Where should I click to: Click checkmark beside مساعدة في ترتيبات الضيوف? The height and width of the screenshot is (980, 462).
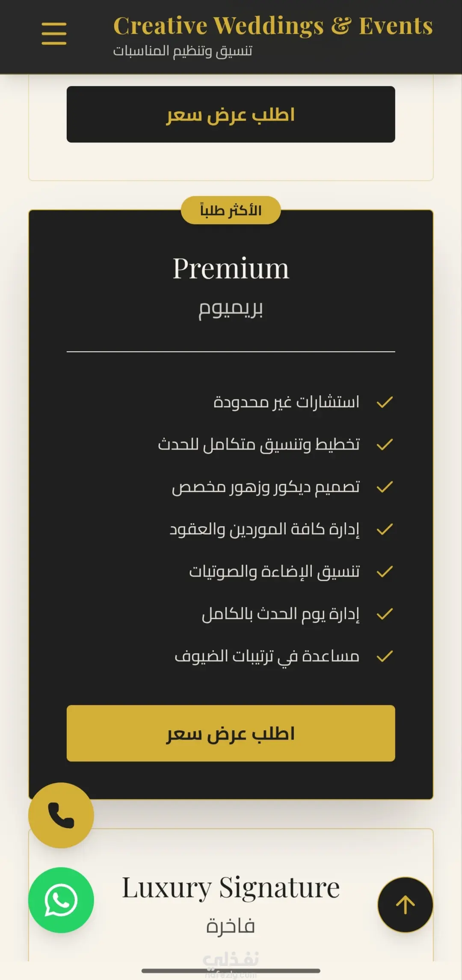point(385,656)
